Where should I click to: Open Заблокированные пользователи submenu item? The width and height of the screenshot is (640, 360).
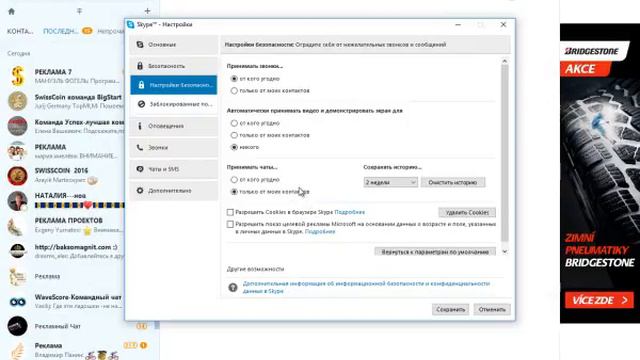[x=174, y=104]
